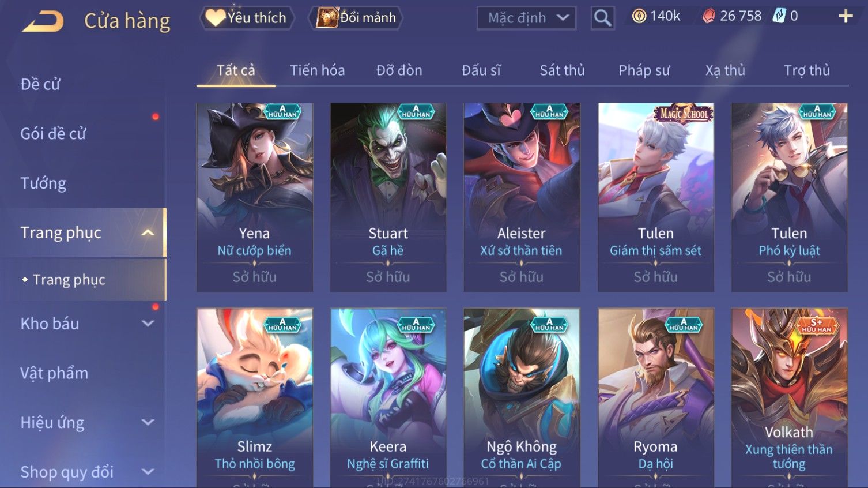Click the blue voucher currency icon
The image size is (868, 488).
(779, 16)
